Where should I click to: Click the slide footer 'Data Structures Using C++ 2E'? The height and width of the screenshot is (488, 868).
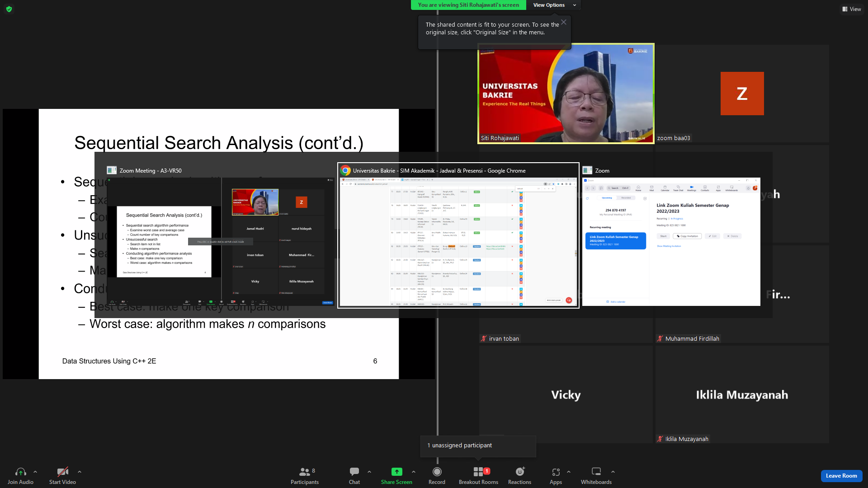[x=109, y=361]
